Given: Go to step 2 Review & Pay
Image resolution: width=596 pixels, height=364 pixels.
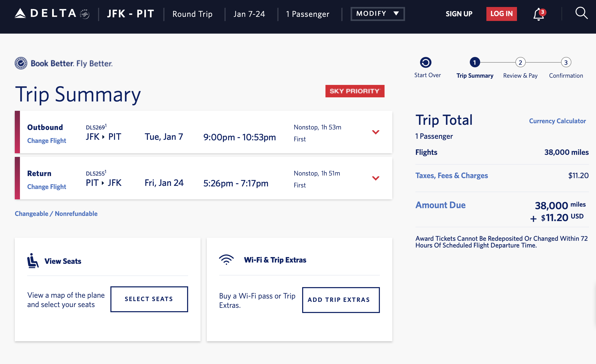Looking at the screenshot, I should (x=520, y=63).
